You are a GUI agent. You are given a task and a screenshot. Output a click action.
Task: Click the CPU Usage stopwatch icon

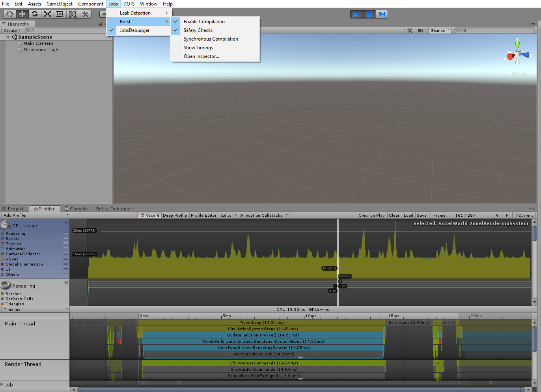click(6, 225)
